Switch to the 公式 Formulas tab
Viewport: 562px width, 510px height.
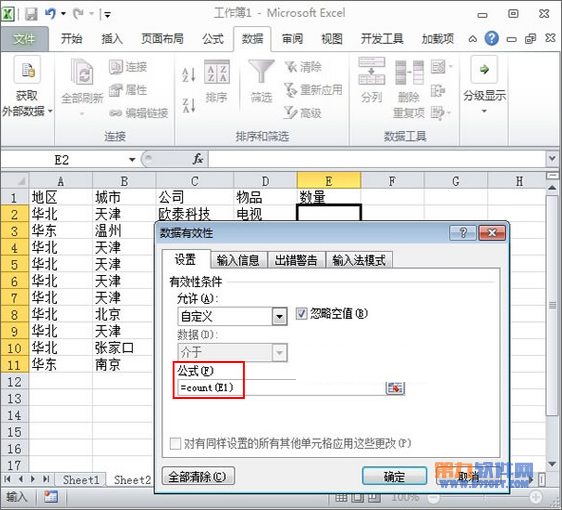[213, 38]
